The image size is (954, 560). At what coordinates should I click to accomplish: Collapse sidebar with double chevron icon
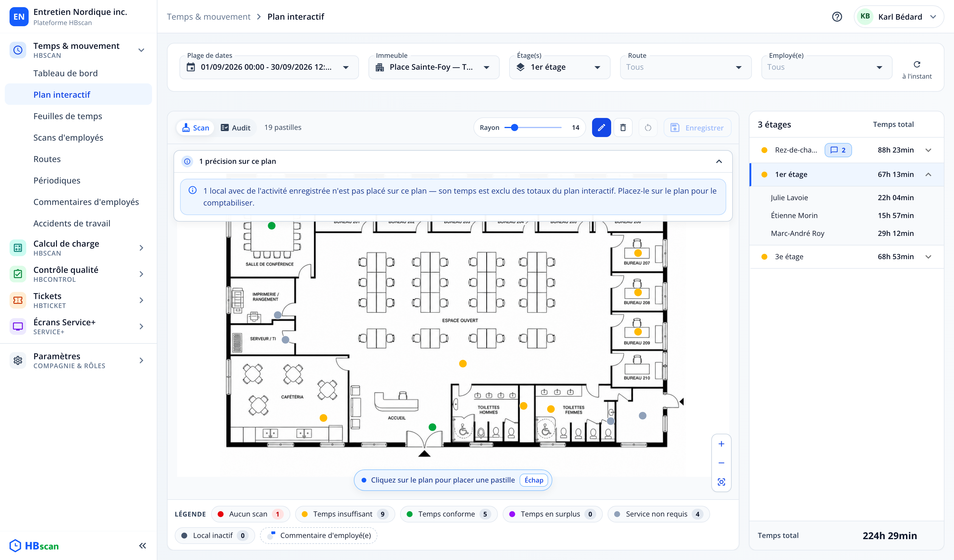(x=142, y=546)
